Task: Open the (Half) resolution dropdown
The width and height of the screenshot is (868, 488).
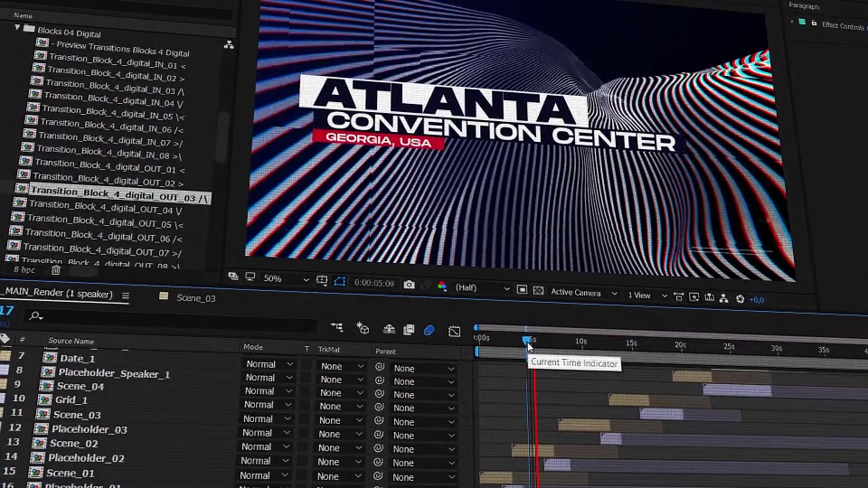Action: click(x=482, y=287)
